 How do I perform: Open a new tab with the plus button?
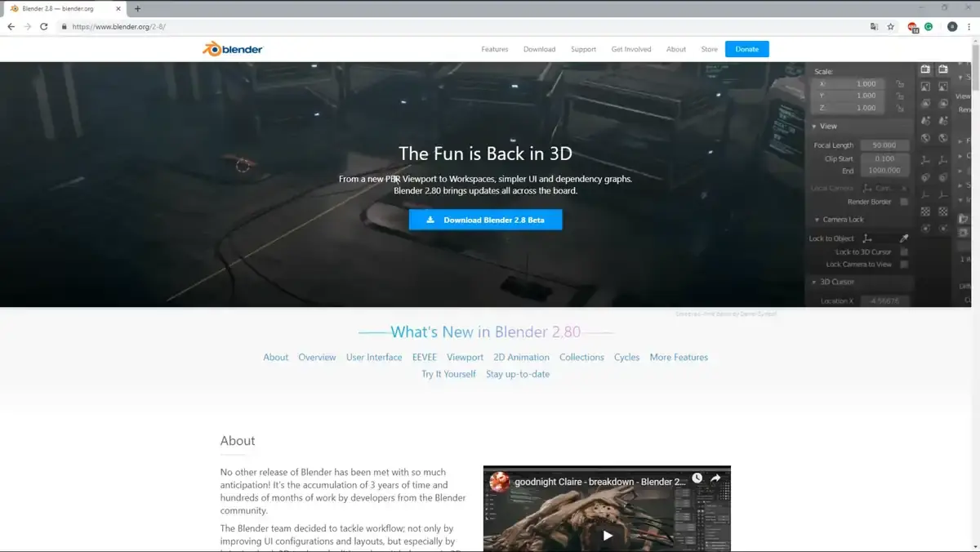pyautogui.click(x=137, y=8)
